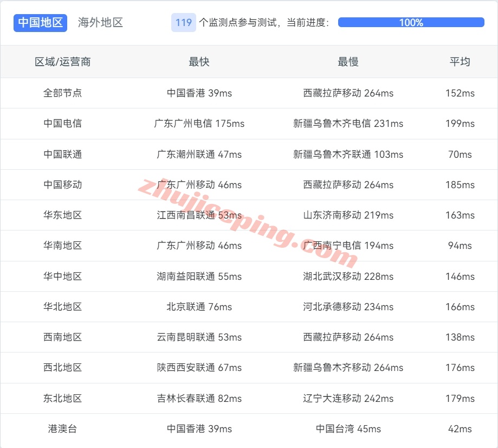
Task: Select the 东北地区 row label
Action: 62,399
